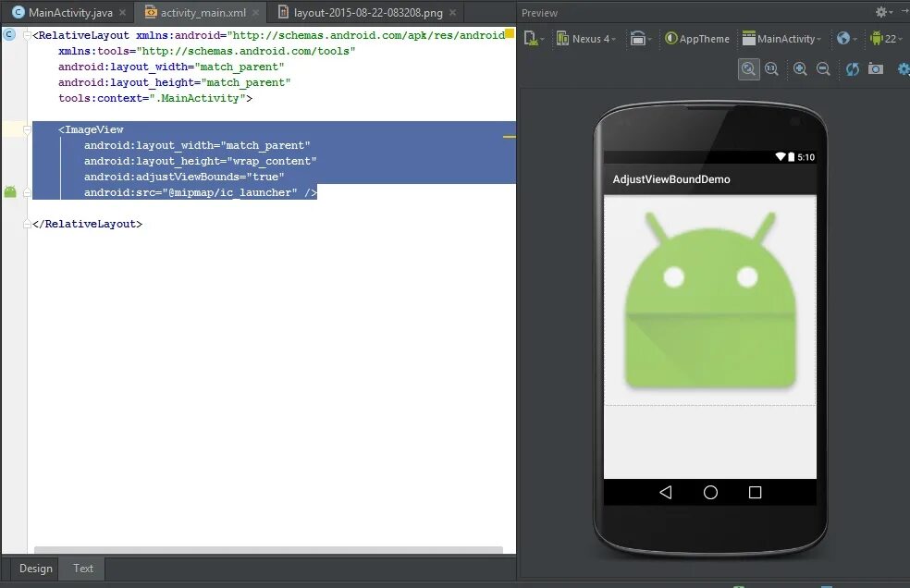Collapse the ImageView tag fold marker
Image resolution: width=910 pixels, height=588 pixels.
point(27,130)
